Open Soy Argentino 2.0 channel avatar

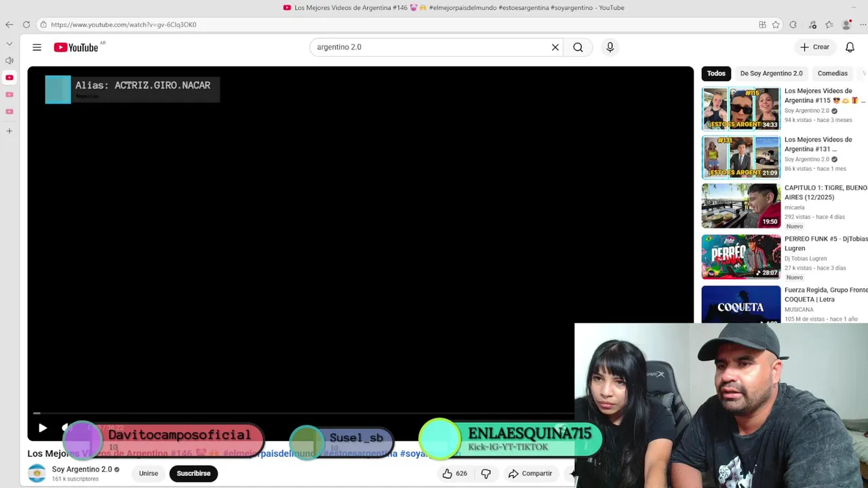point(37,473)
